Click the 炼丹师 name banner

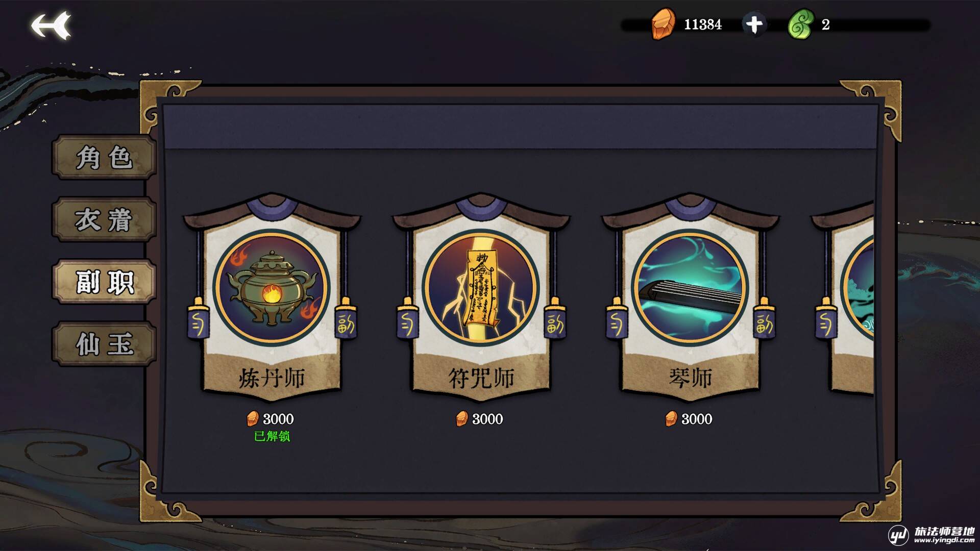(x=272, y=378)
